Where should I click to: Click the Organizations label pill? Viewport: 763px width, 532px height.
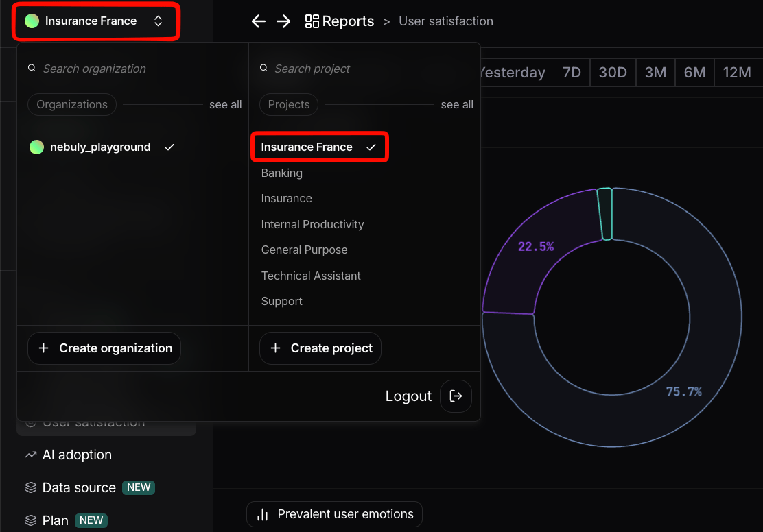coord(72,105)
